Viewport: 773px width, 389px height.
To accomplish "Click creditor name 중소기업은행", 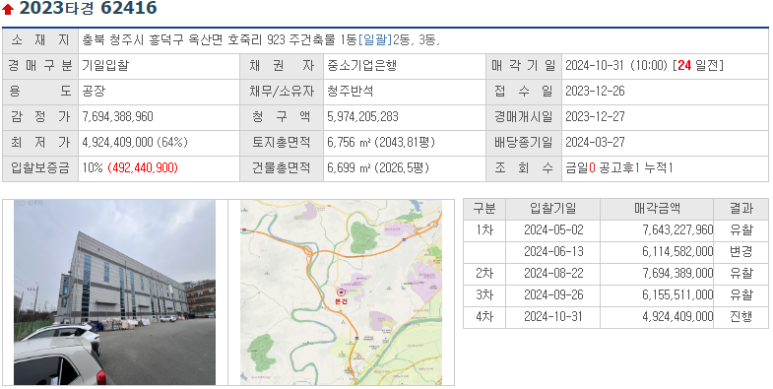I will click(x=362, y=66).
